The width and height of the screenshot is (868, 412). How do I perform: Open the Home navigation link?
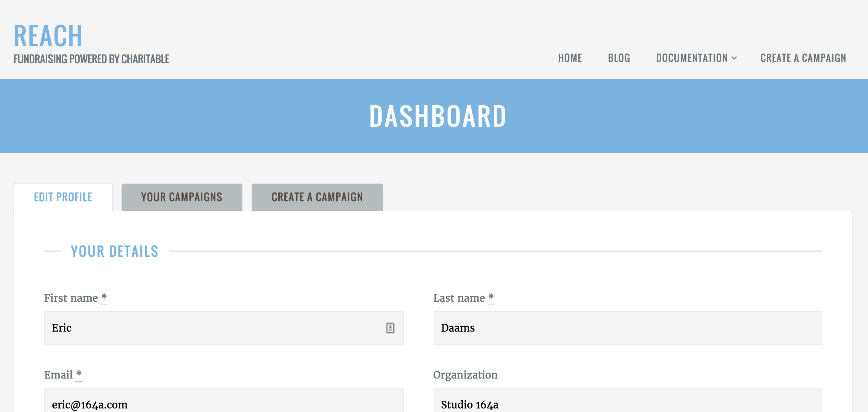(x=570, y=58)
